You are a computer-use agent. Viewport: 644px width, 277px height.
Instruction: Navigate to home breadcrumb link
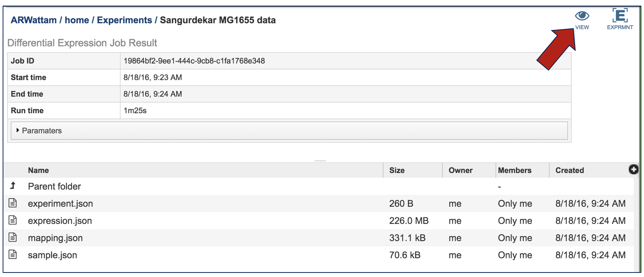pos(77,20)
